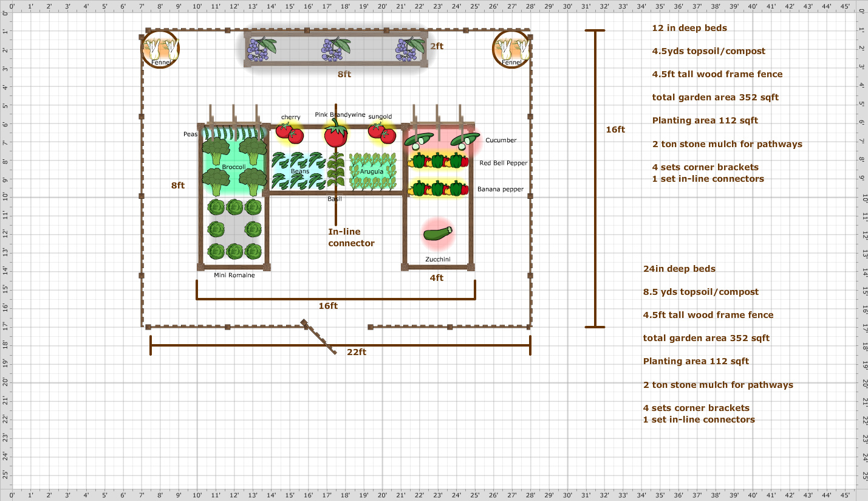
Task: Click the Fennel plant in the top-right circle
Action: coord(512,50)
